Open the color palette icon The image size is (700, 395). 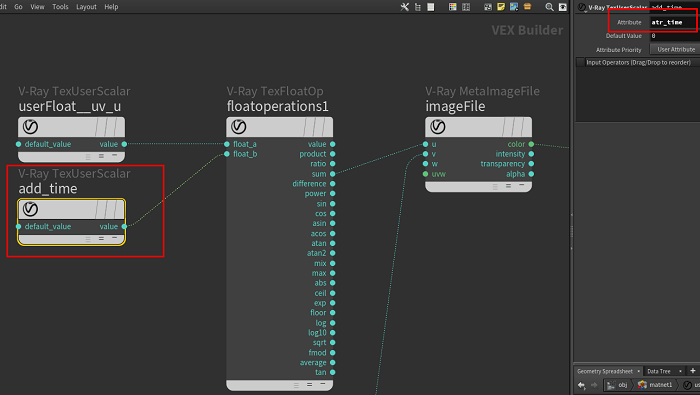[453, 7]
